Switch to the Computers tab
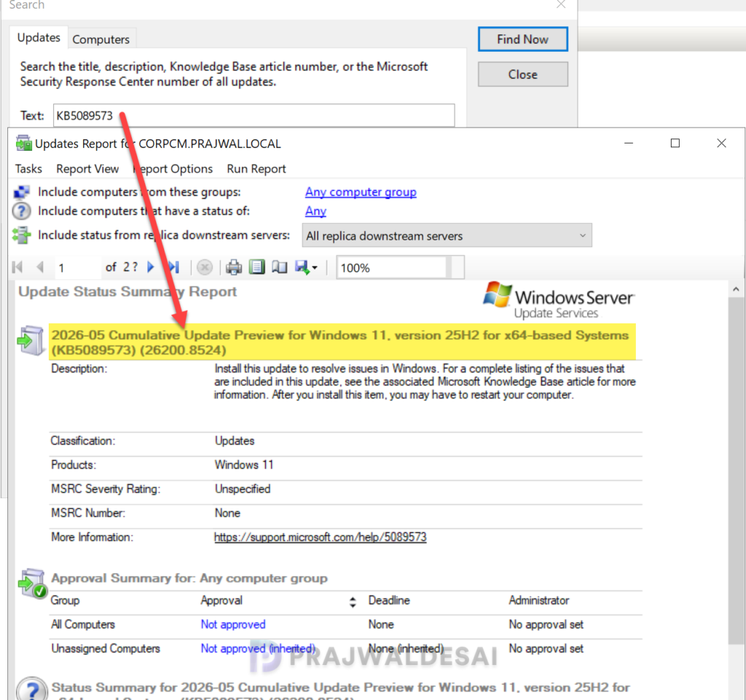Screen dimensions: 746x700 tap(101, 39)
